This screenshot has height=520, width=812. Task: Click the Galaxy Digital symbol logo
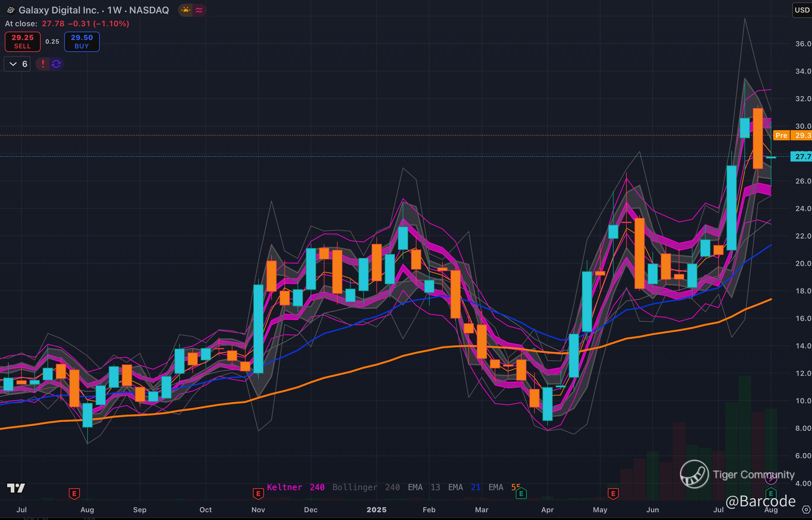[11, 10]
